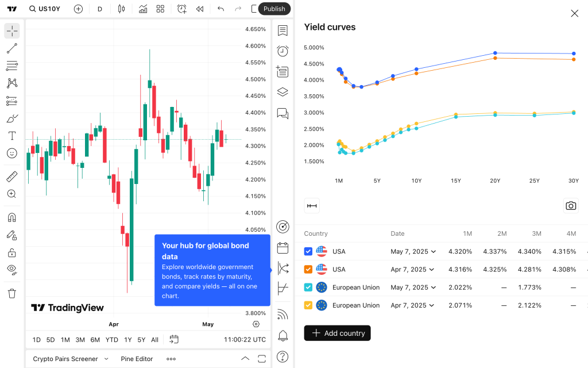Toggle lock all drawings

click(x=12, y=253)
